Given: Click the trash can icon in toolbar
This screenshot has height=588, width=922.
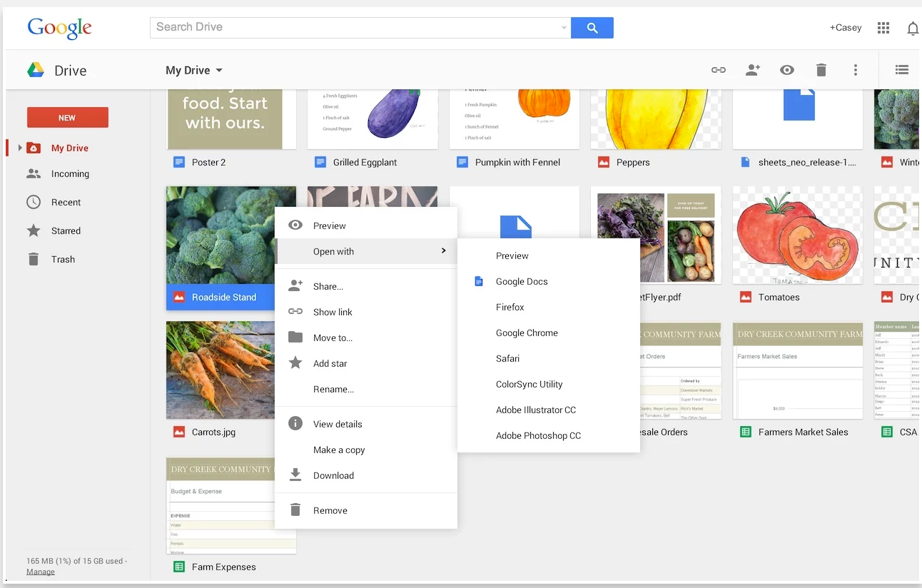Looking at the screenshot, I should tap(821, 70).
